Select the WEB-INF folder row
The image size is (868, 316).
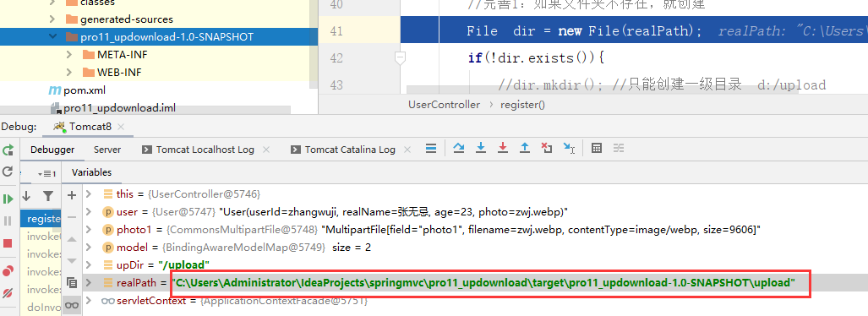[159, 73]
